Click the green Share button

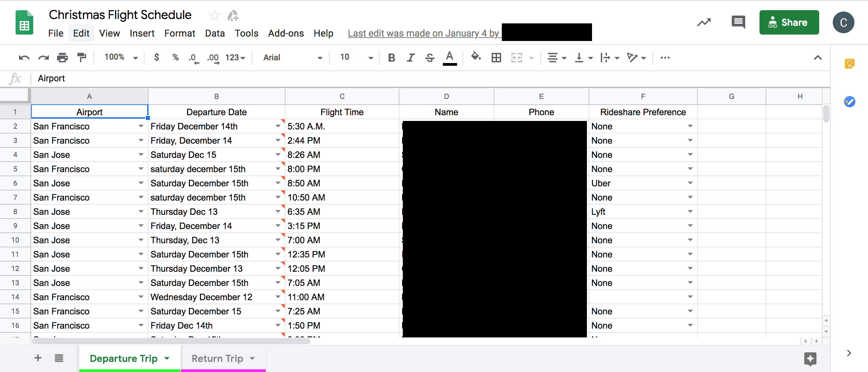coord(789,22)
